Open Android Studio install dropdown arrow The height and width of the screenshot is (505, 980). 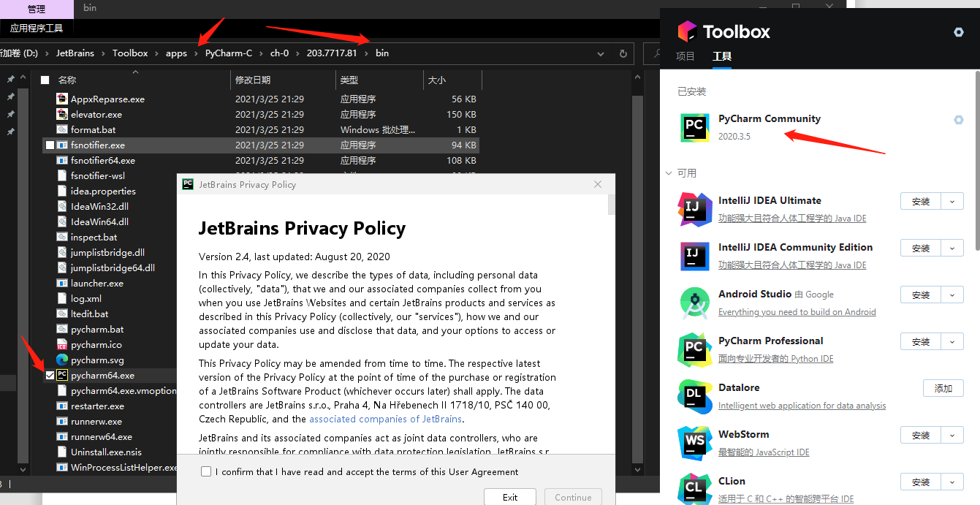[951, 295]
